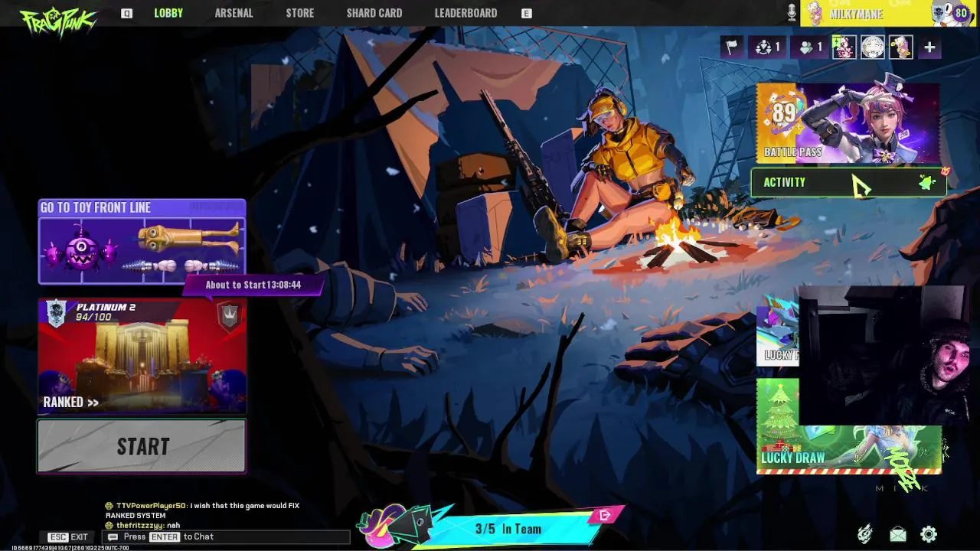Screen dimensions: 980x551
Task: Open the team invites counter icon
Action: tap(768, 47)
